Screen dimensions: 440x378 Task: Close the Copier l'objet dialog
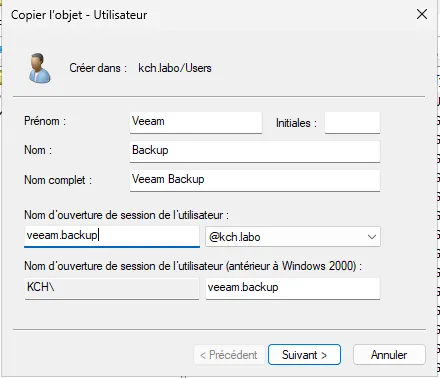point(422,14)
